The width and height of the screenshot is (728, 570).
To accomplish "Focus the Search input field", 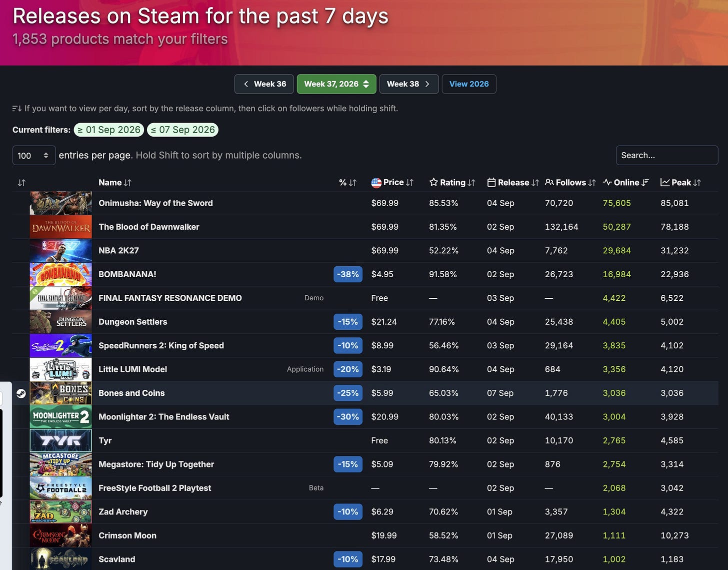I will pyautogui.click(x=667, y=156).
